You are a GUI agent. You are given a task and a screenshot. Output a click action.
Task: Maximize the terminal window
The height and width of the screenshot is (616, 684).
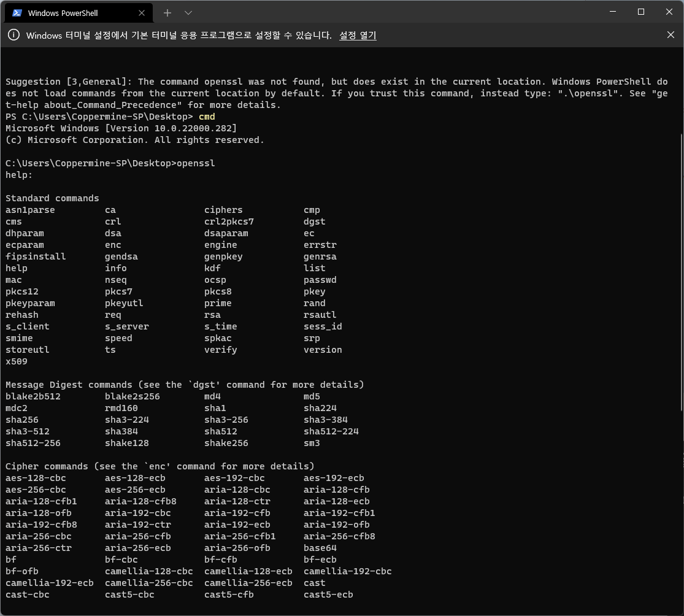pyautogui.click(x=641, y=12)
